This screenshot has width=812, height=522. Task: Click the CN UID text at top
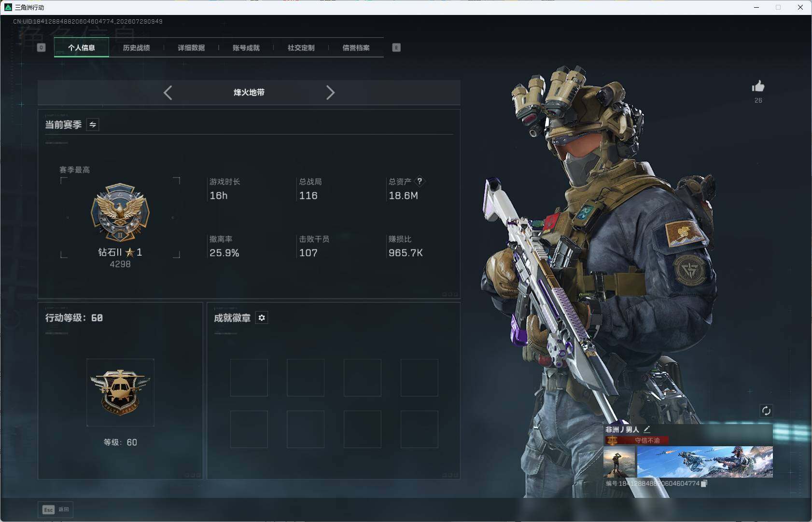(88, 21)
